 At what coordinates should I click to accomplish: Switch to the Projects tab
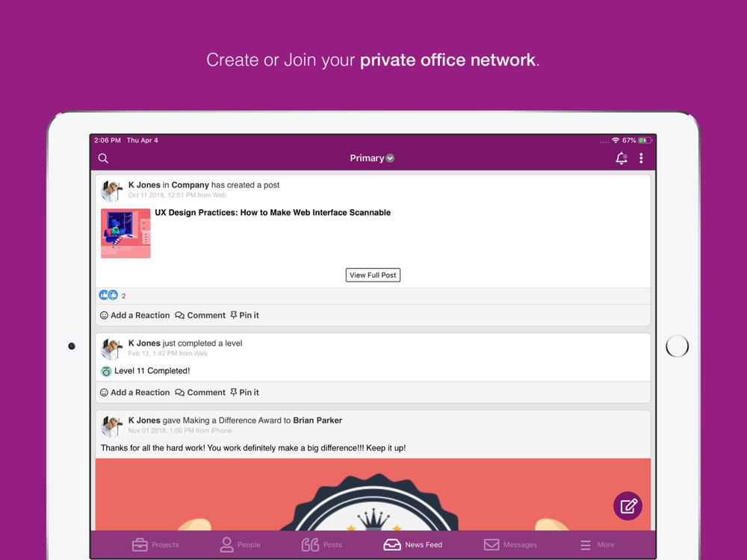click(155, 545)
